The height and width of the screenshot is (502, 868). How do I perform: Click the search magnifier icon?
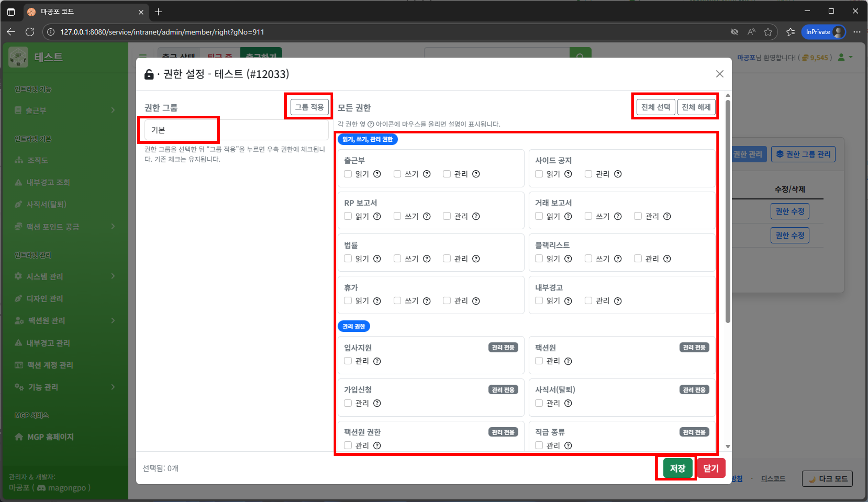580,55
